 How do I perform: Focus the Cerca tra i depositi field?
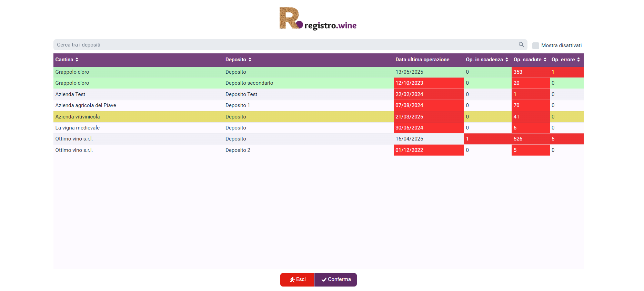pyautogui.click(x=290, y=45)
